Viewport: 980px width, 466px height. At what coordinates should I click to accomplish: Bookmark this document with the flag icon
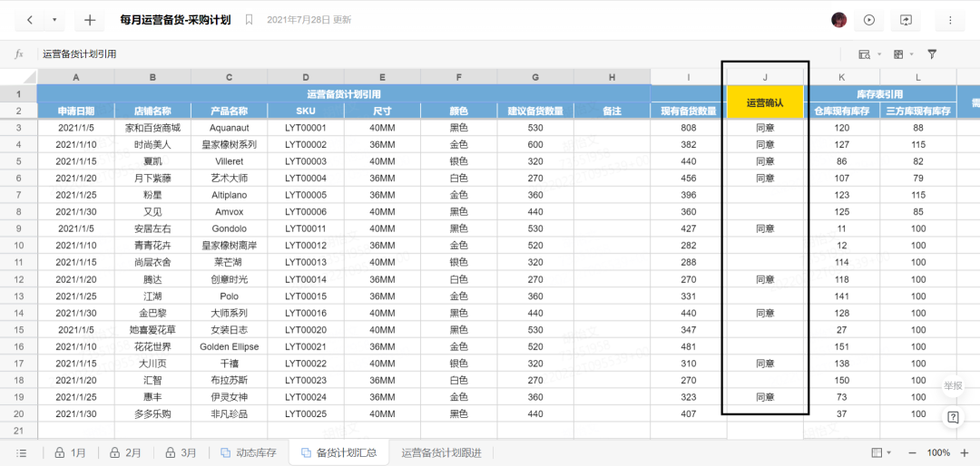(x=249, y=20)
